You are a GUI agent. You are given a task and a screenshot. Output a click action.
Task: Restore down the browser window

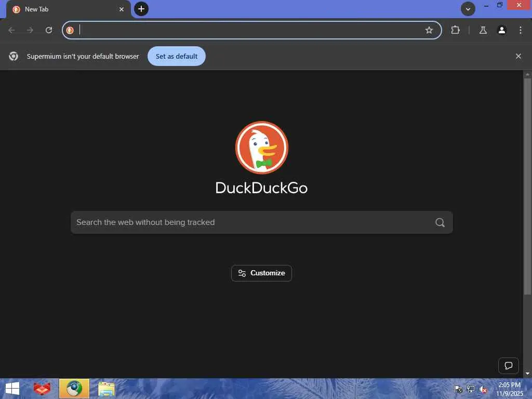click(500, 5)
